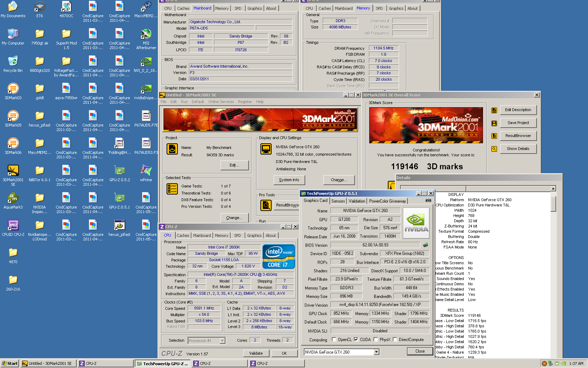Screen dimensions: 588x368
Task: Click the GPU-Z Name field NVIDIA GeForce GTX 260
Action: pyautogui.click(x=365, y=211)
